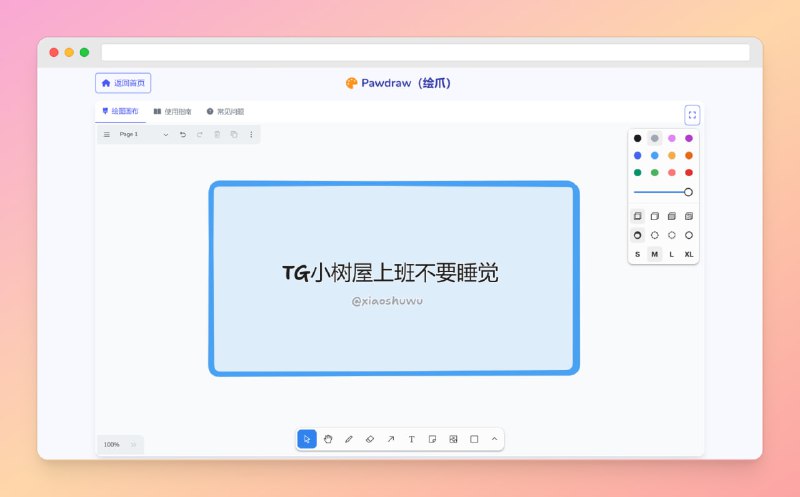Image resolution: width=800 pixels, height=497 pixels.
Task: Pick the dark orange color swatch
Action: click(689, 156)
